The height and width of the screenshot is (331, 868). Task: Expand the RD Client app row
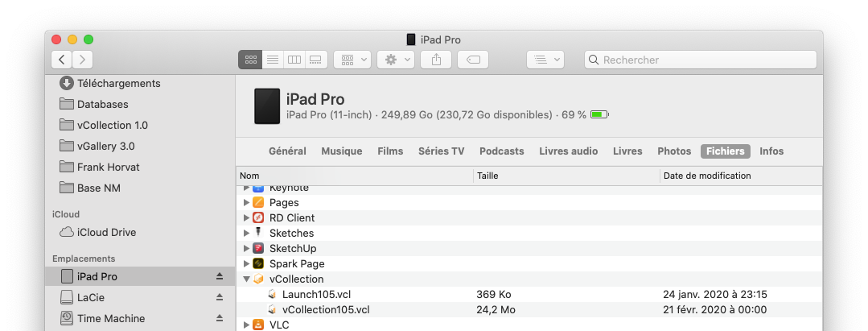pyautogui.click(x=246, y=218)
